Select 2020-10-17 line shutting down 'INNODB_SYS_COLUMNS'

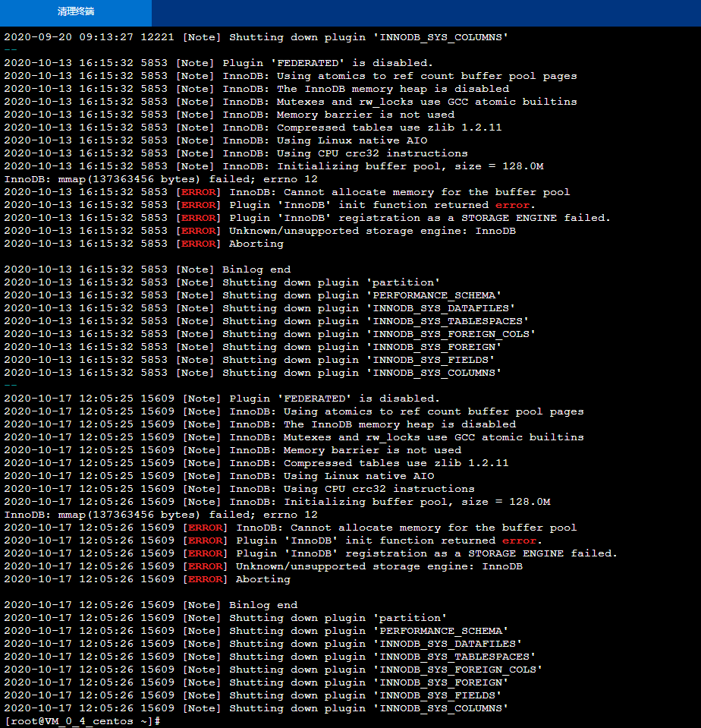pyautogui.click(x=256, y=708)
